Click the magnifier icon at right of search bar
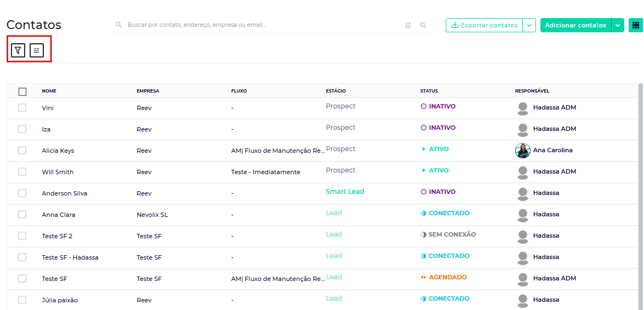 [423, 25]
